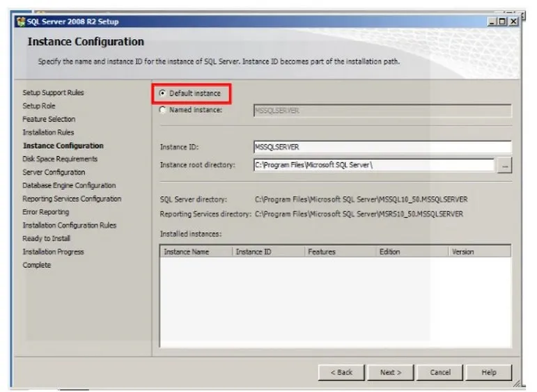Sort by Instance Name column header
This screenshot has width=537, height=392.
(x=196, y=251)
